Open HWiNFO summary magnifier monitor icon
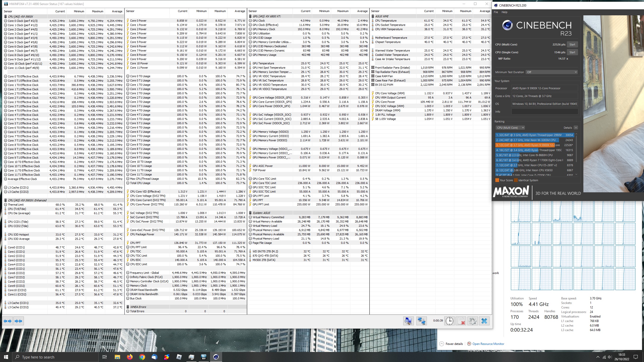644x362 pixels. 408,321
